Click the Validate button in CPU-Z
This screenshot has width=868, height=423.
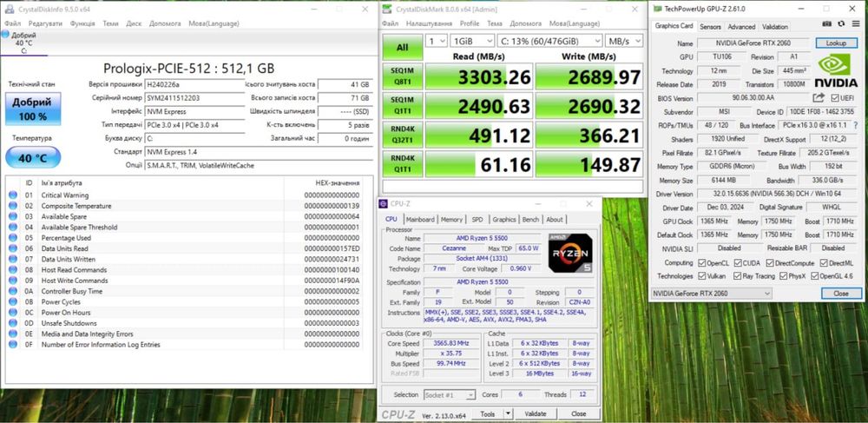(536, 413)
